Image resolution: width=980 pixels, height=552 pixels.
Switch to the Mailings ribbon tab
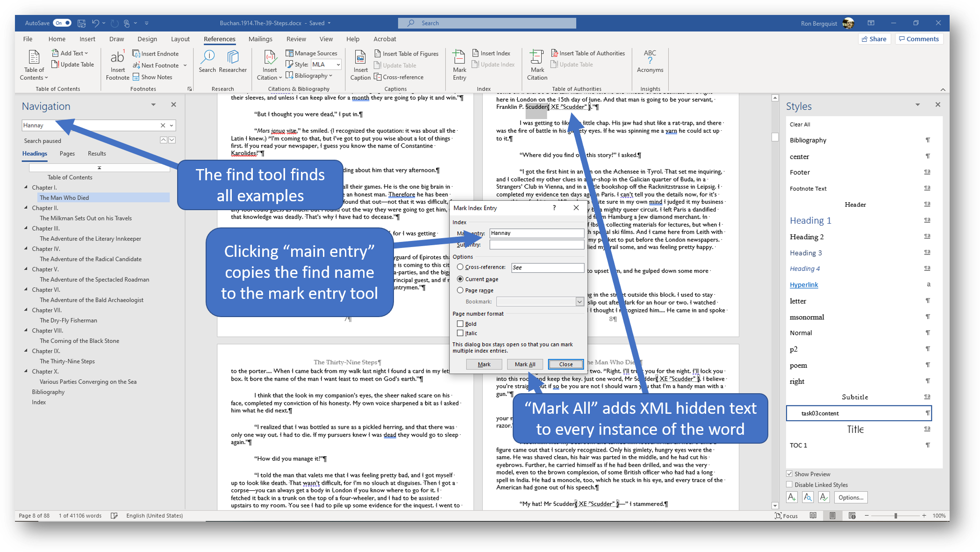(x=260, y=39)
